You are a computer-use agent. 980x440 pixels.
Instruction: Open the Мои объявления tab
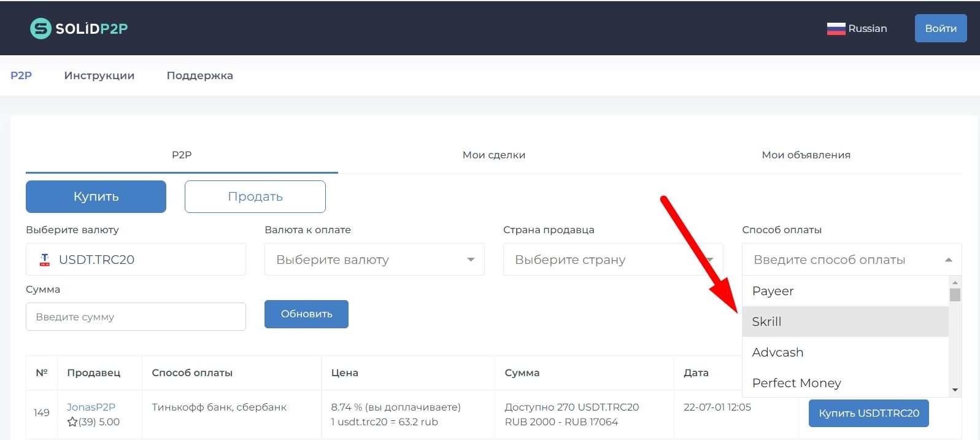(806, 155)
